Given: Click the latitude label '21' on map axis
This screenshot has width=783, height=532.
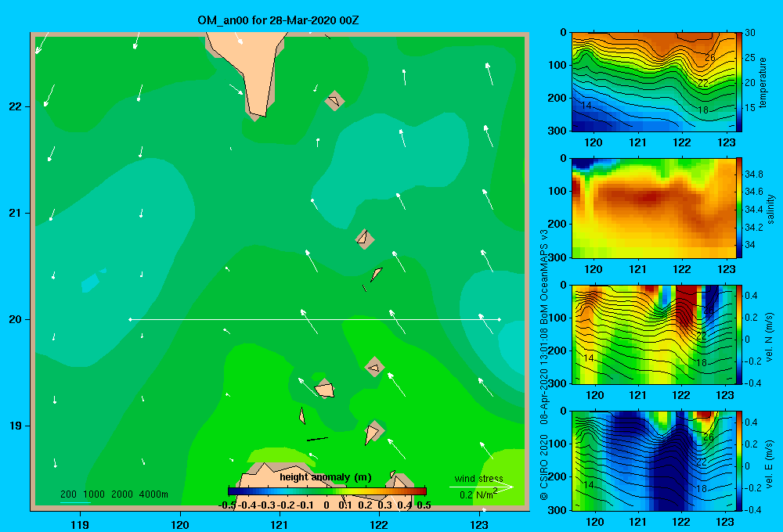Looking at the screenshot, I should [16, 213].
